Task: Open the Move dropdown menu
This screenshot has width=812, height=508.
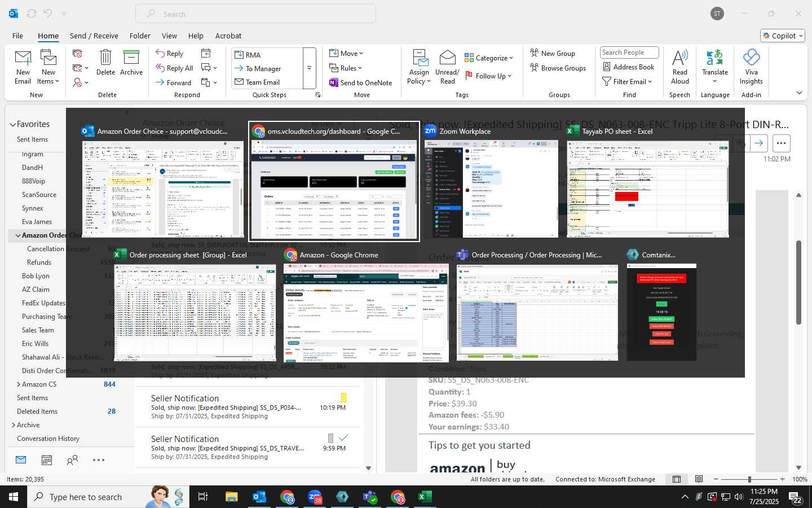Action: [x=346, y=54]
